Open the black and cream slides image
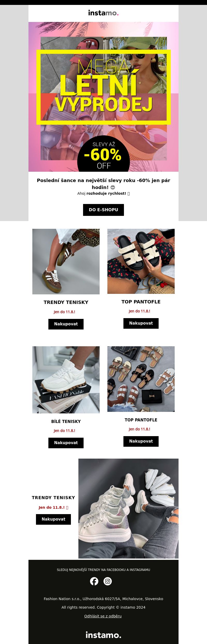 pyautogui.click(x=141, y=261)
